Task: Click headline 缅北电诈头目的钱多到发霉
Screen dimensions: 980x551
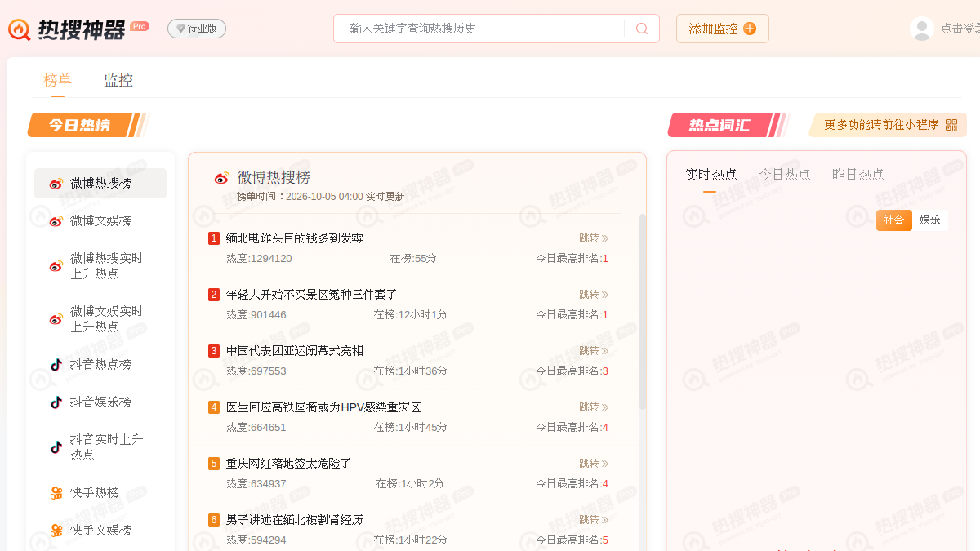Action: pyautogui.click(x=295, y=238)
